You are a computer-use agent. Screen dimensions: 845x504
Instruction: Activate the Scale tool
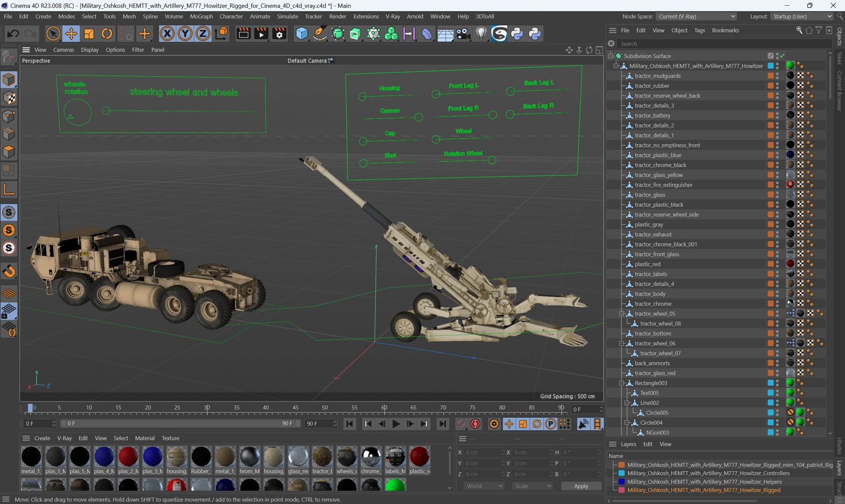pos(89,34)
